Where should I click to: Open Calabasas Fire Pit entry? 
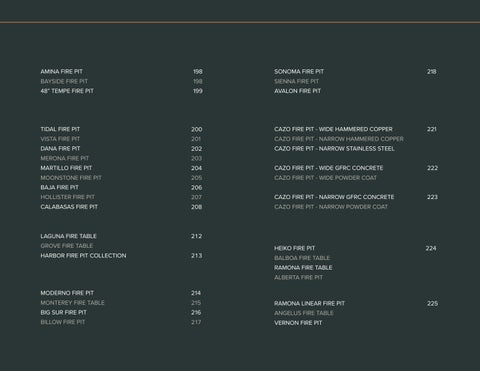click(x=69, y=207)
